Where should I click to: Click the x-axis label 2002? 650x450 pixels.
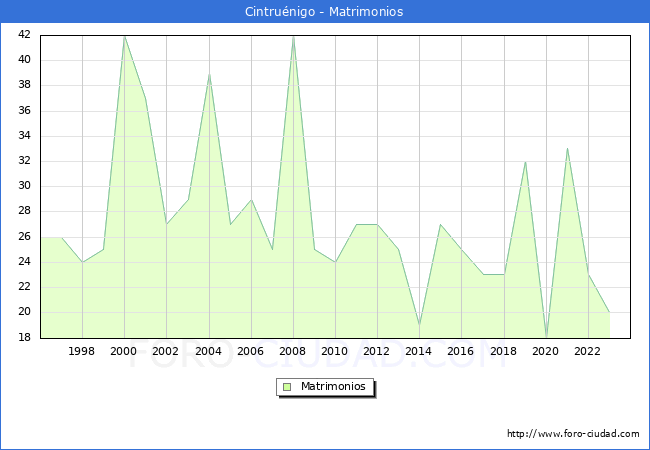pos(165,351)
